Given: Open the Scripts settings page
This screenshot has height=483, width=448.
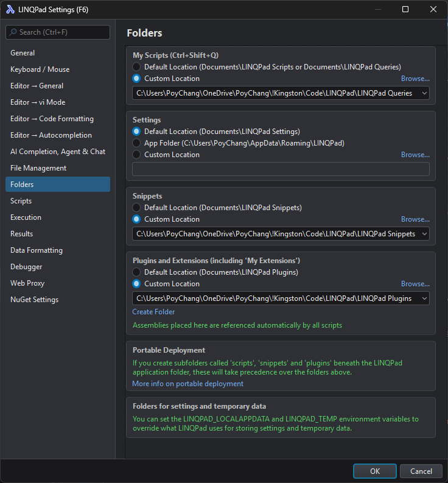Looking at the screenshot, I should pos(58,201).
